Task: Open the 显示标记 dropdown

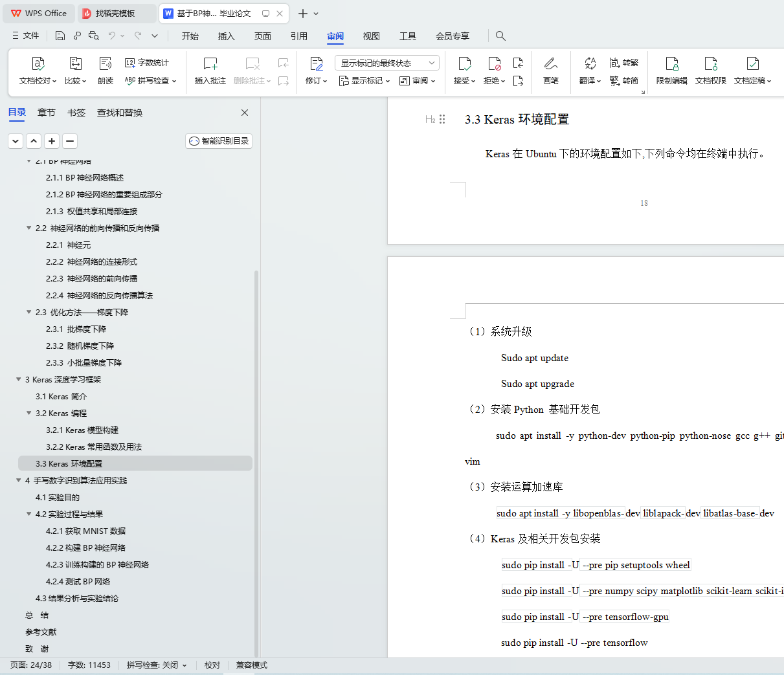Action: 364,81
